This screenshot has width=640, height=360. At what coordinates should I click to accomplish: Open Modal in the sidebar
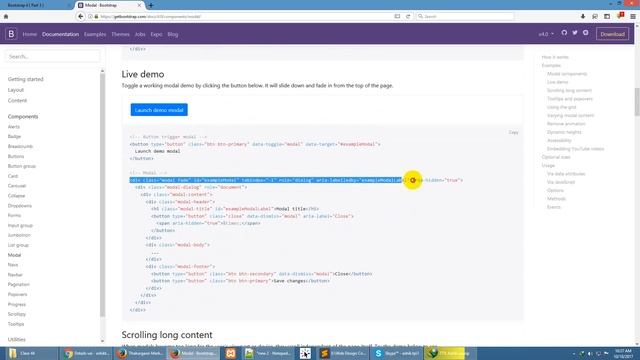coord(14,255)
